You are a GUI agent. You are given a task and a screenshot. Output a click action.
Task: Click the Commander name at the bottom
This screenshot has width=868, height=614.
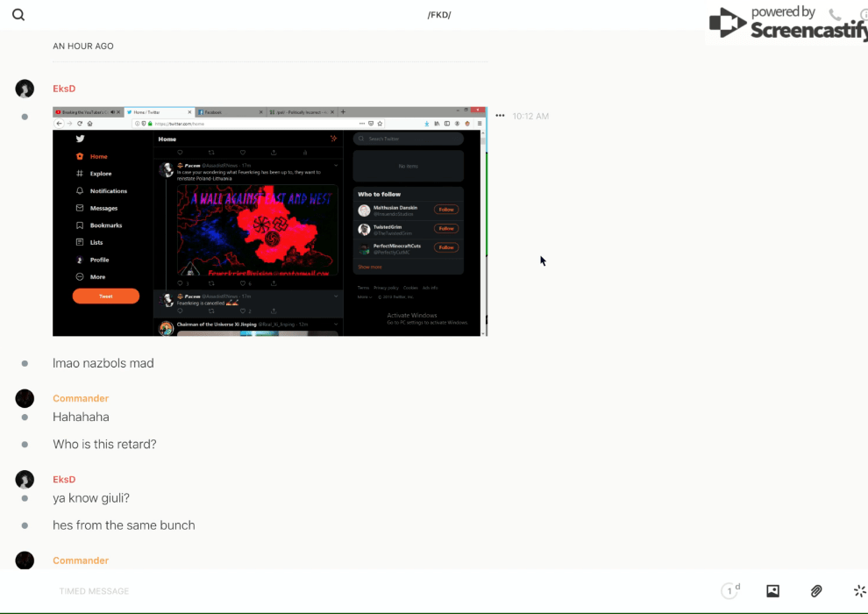81,560
